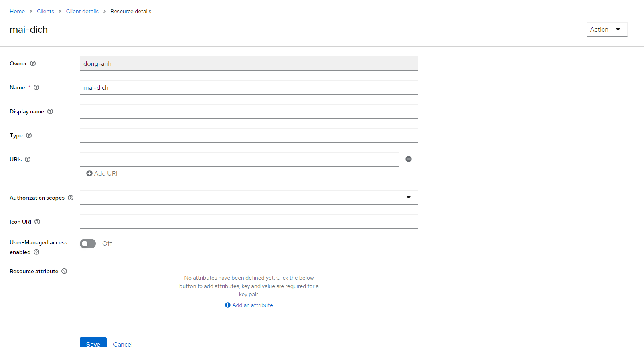Click the Icon URI help icon
Screen dimensions: 644x347
(x=37, y=222)
